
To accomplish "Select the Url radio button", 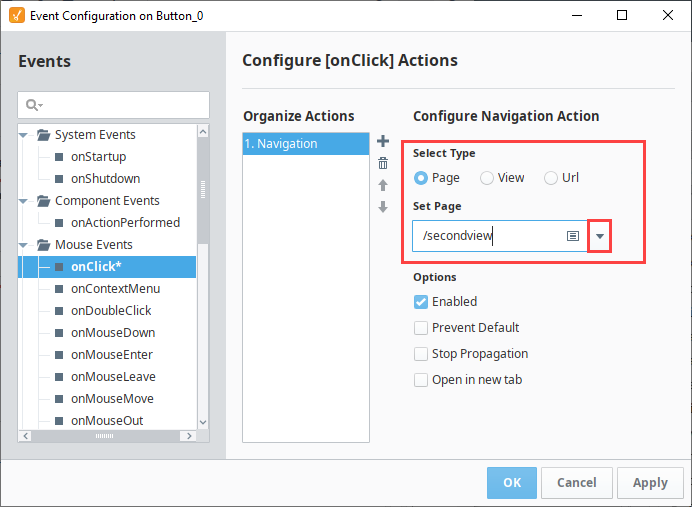I will click(x=550, y=178).
